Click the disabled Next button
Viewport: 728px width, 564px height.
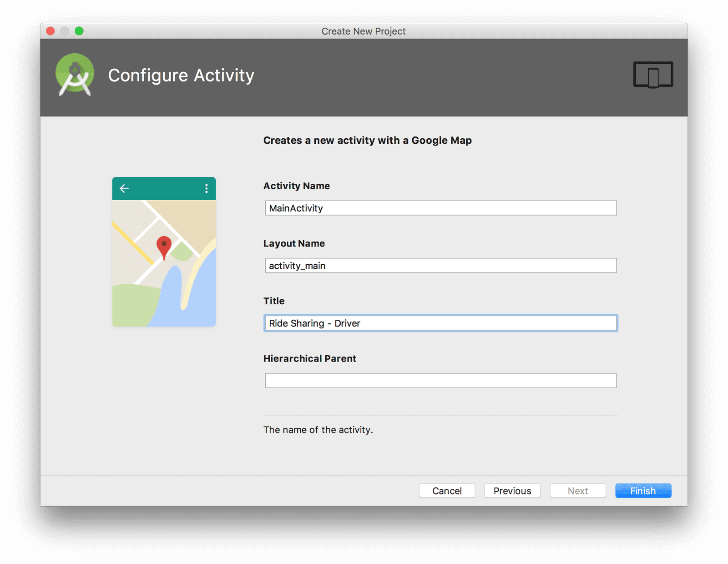click(577, 490)
